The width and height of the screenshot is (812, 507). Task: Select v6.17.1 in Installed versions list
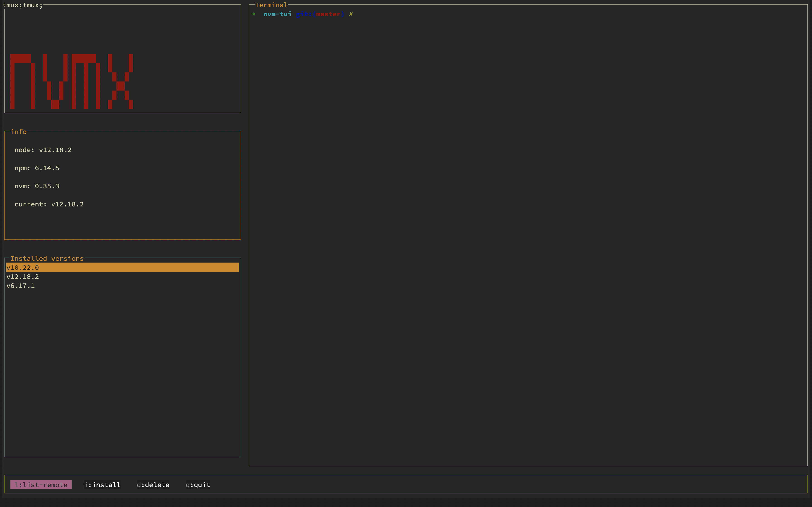tap(21, 285)
